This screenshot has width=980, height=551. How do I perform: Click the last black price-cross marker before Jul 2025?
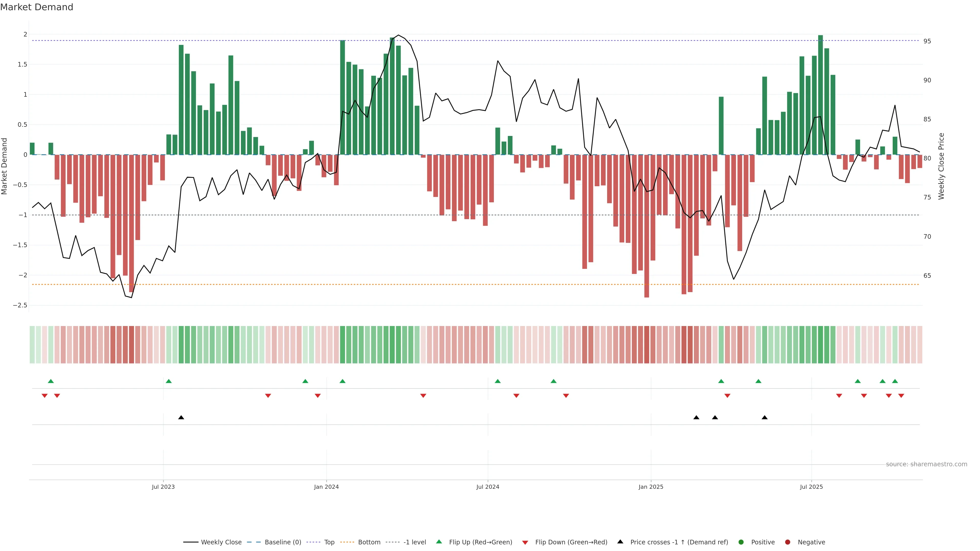coord(765,418)
